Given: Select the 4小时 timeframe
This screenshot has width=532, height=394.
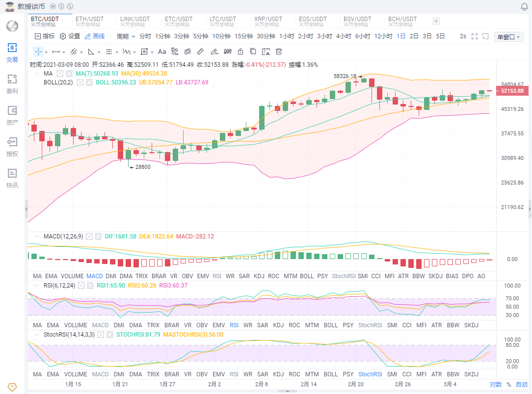Looking at the screenshot, I should coord(344,36).
